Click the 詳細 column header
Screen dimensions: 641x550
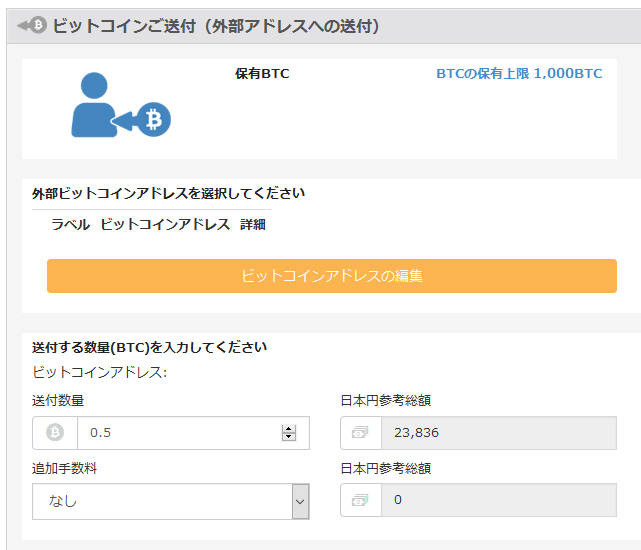tap(253, 224)
